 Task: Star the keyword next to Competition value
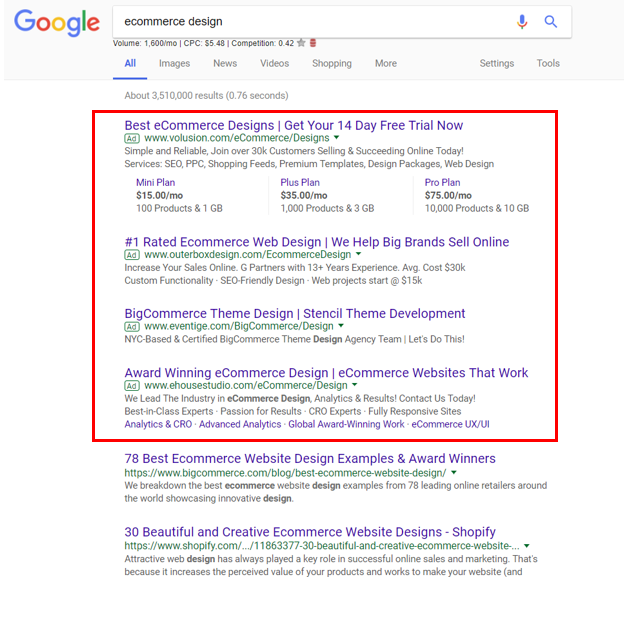click(301, 43)
